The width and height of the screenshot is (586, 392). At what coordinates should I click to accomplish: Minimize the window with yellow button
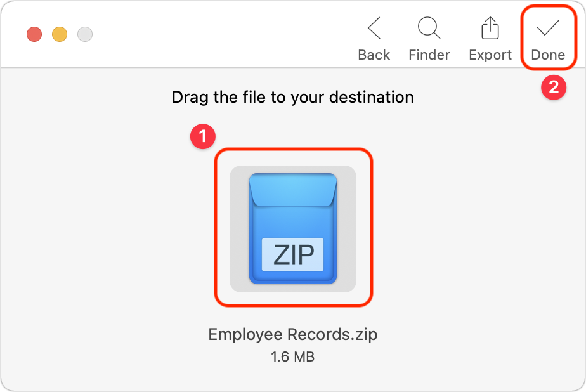(60, 34)
